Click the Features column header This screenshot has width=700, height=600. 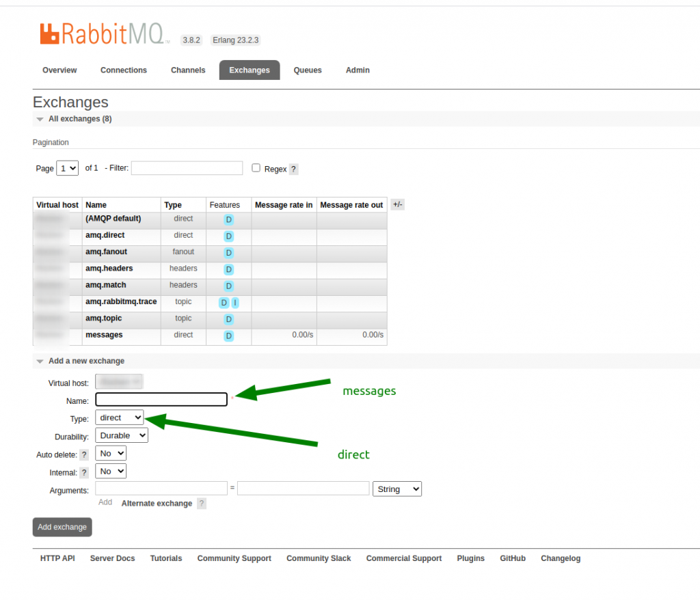[x=224, y=205]
